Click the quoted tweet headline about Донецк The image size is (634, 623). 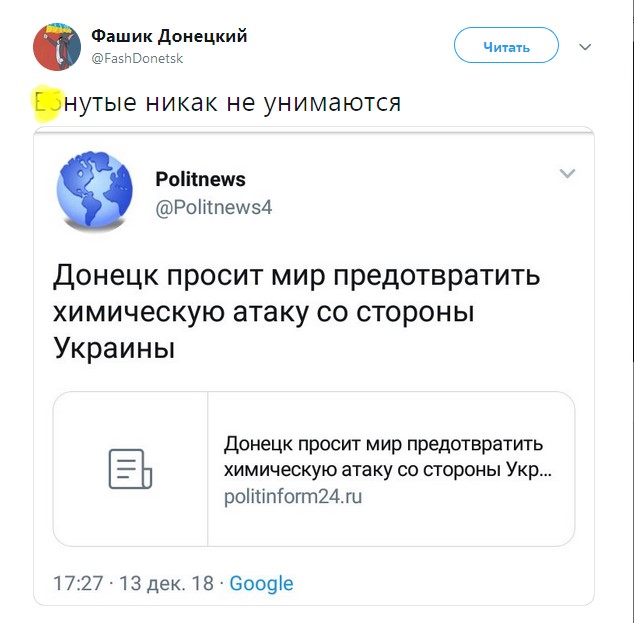[x=296, y=312]
